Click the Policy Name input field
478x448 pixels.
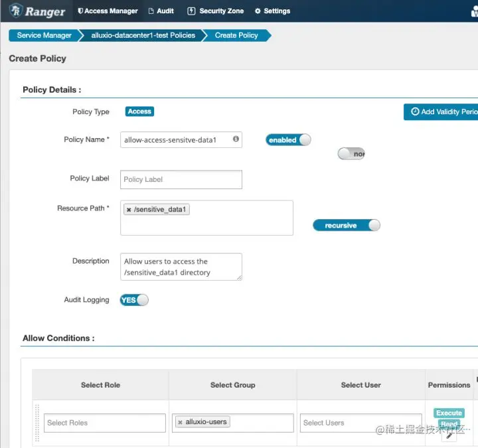pyautogui.click(x=181, y=140)
